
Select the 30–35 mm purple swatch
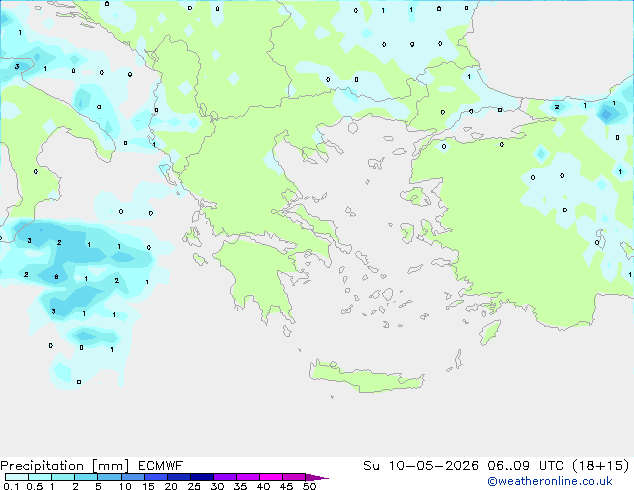pyautogui.click(x=224, y=477)
